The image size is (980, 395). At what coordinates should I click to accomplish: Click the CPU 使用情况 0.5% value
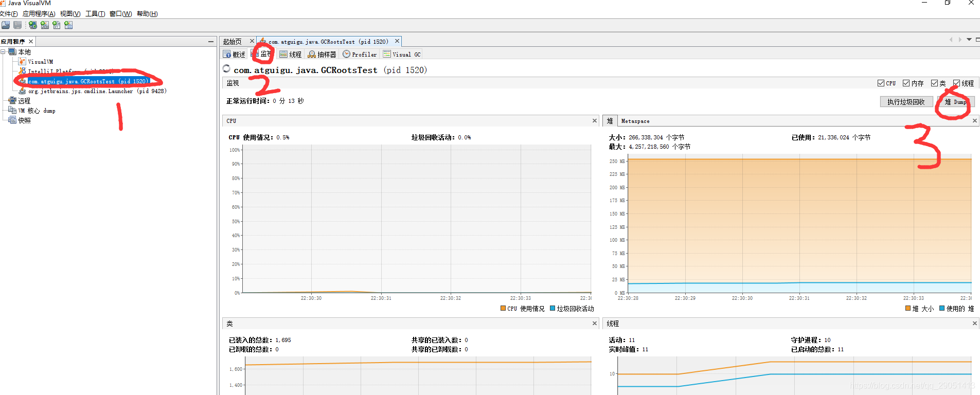pyautogui.click(x=283, y=138)
